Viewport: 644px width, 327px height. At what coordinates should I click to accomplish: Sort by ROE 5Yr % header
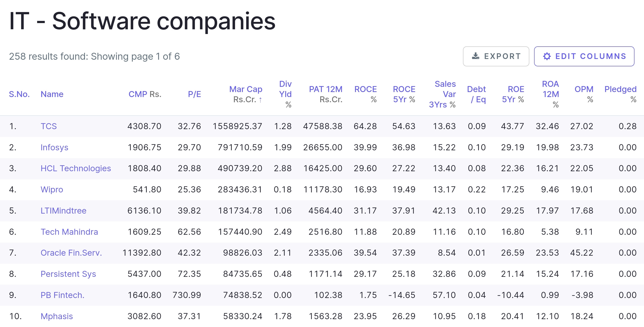513,94
